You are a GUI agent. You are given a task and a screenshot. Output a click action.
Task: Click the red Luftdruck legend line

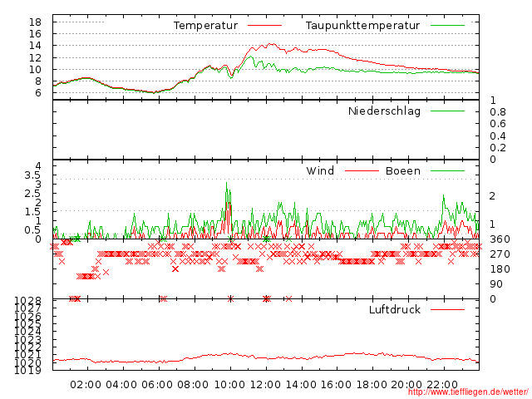447,309
